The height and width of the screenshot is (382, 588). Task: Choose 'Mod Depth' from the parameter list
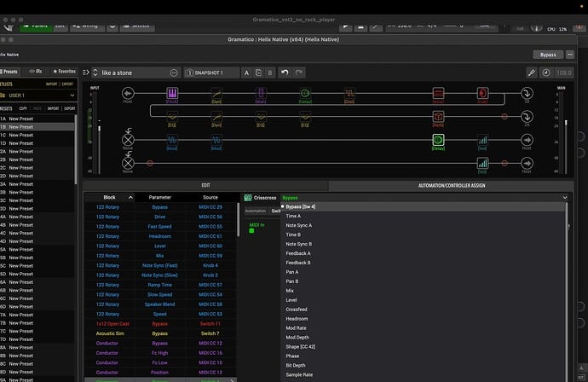297,338
